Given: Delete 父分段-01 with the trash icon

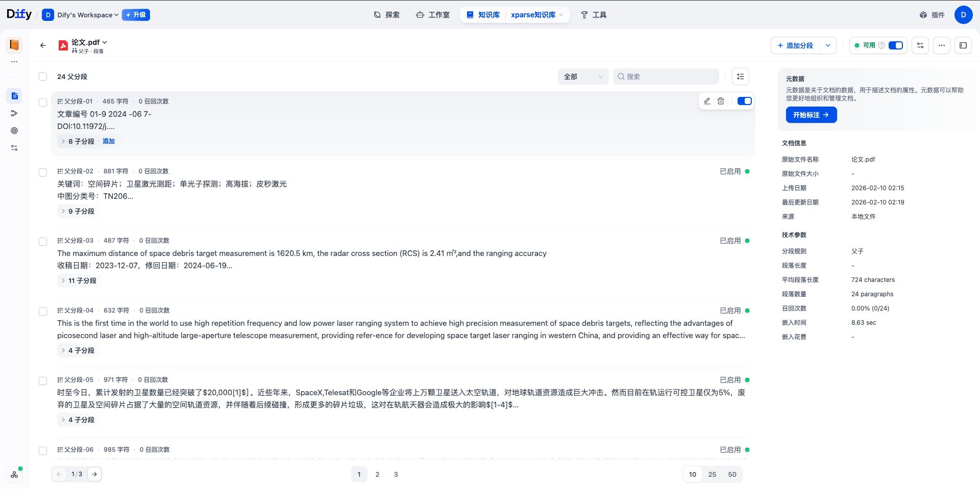Looking at the screenshot, I should 721,101.
